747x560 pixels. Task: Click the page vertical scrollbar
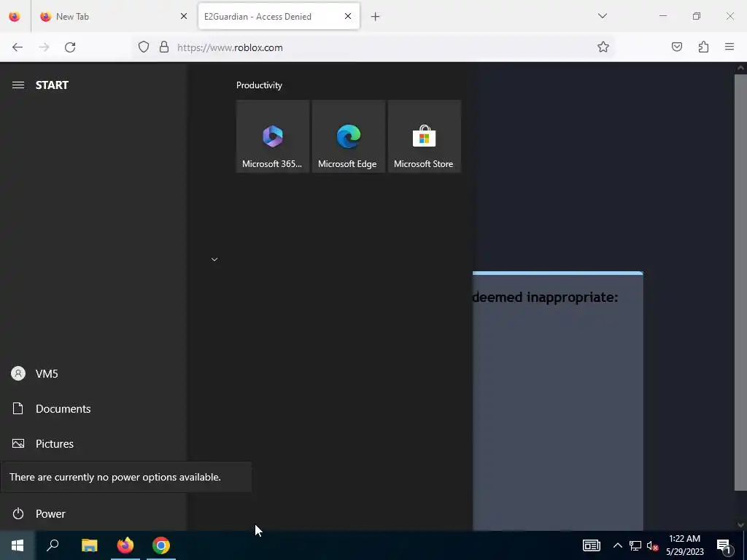pyautogui.click(x=740, y=282)
